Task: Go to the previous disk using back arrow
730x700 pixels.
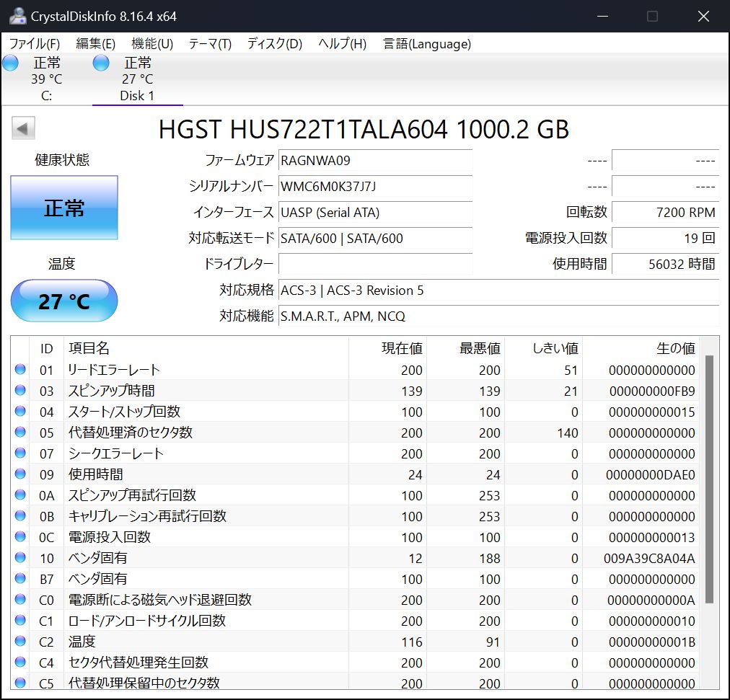Action: point(23,128)
